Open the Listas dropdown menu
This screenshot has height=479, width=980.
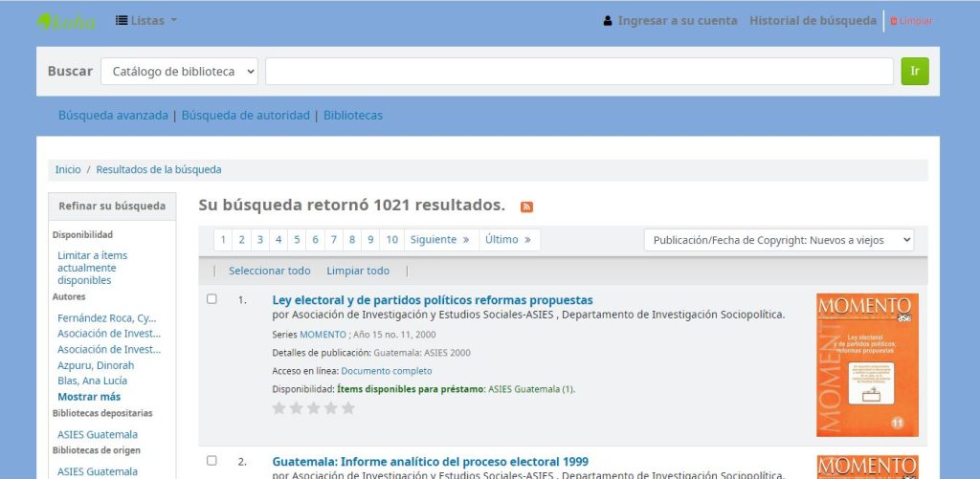(146, 21)
